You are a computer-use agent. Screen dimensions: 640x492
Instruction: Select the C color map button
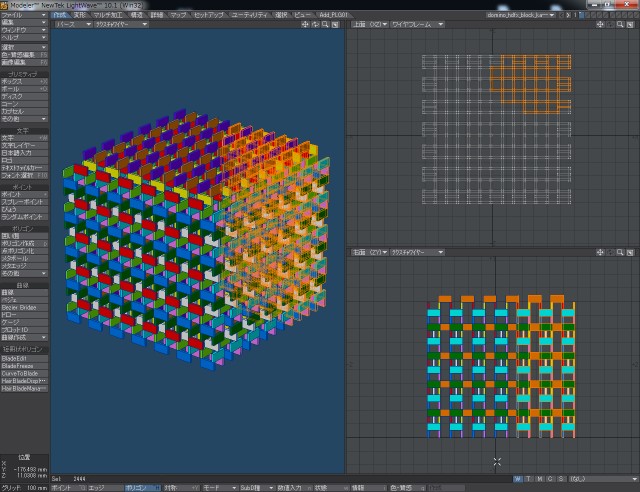pyautogui.click(x=551, y=479)
